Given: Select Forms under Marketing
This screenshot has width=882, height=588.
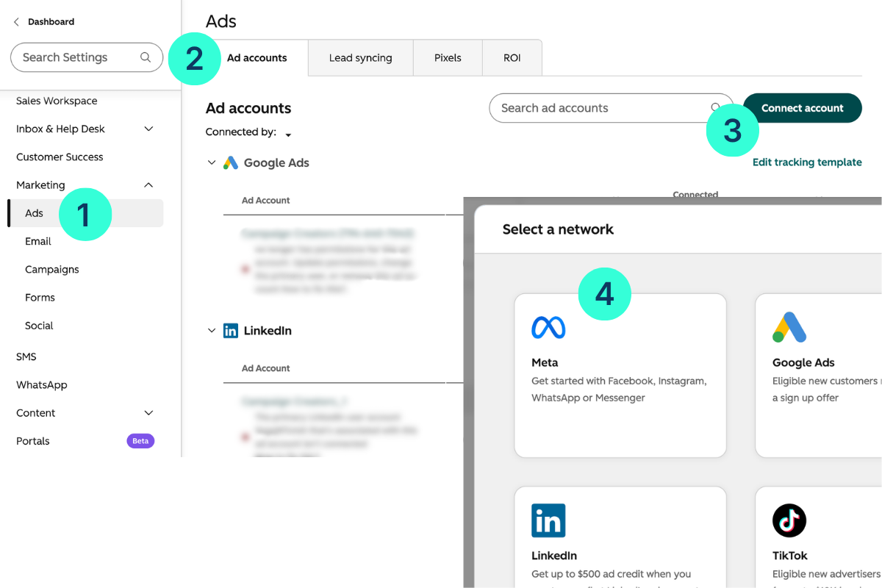Looking at the screenshot, I should [x=40, y=297].
